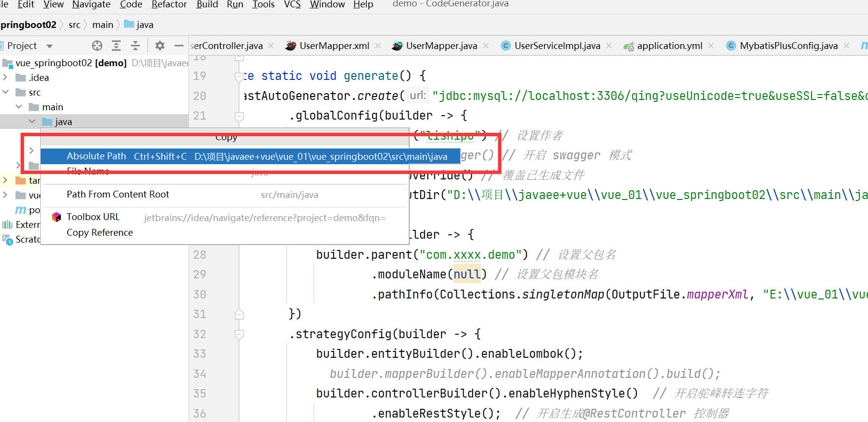Switch to the MybatisPlusConfig.java tab
The height and width of the screenshot is (422, 868).
(789, 46)
